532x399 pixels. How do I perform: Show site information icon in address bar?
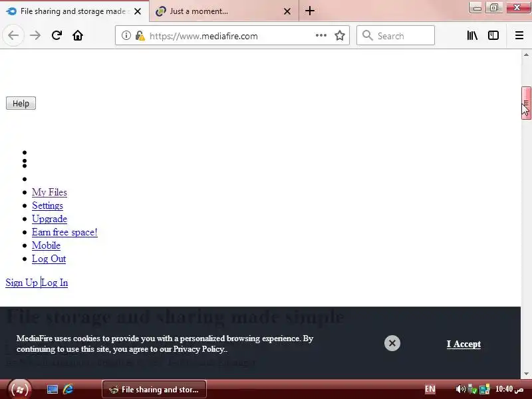(126, 35)
